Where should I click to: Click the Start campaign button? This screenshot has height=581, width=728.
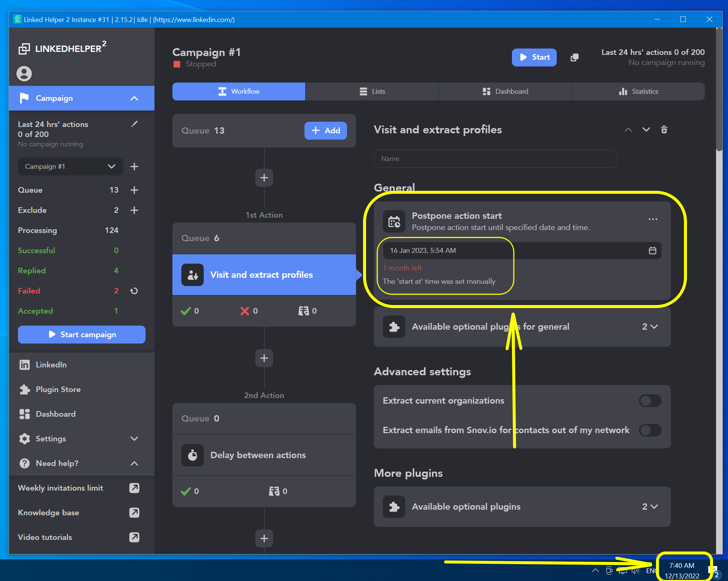point(82,335)
